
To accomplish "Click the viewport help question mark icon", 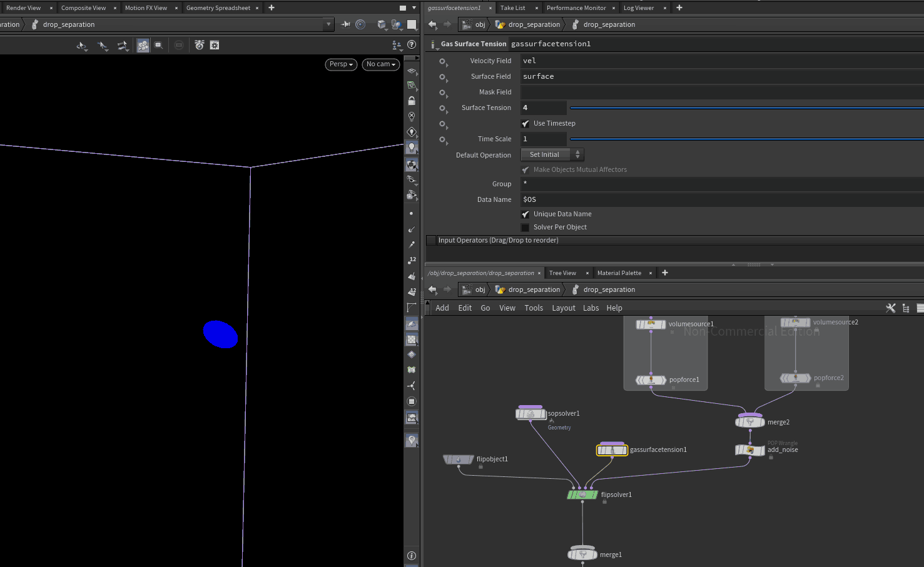I will (412, 44).
